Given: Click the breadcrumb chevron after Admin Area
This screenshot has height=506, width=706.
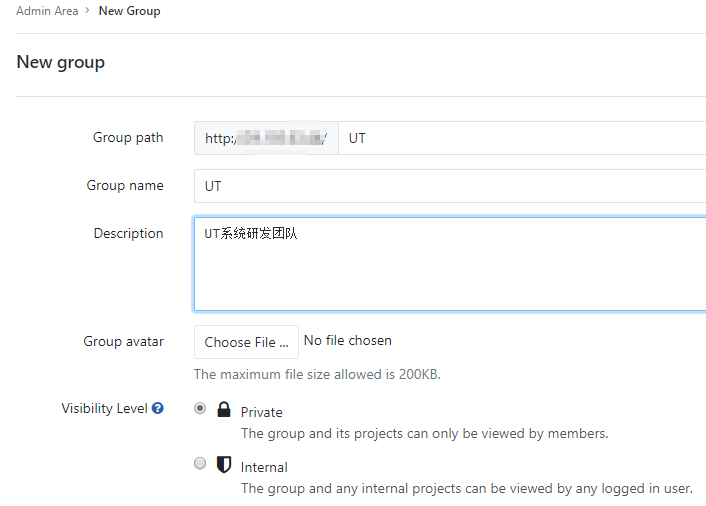Looking at the screenshot, I should tap(88, 12).
